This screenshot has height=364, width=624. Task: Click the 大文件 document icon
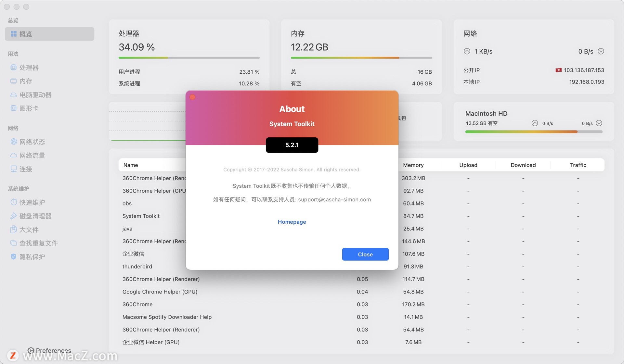coord(13,230)
